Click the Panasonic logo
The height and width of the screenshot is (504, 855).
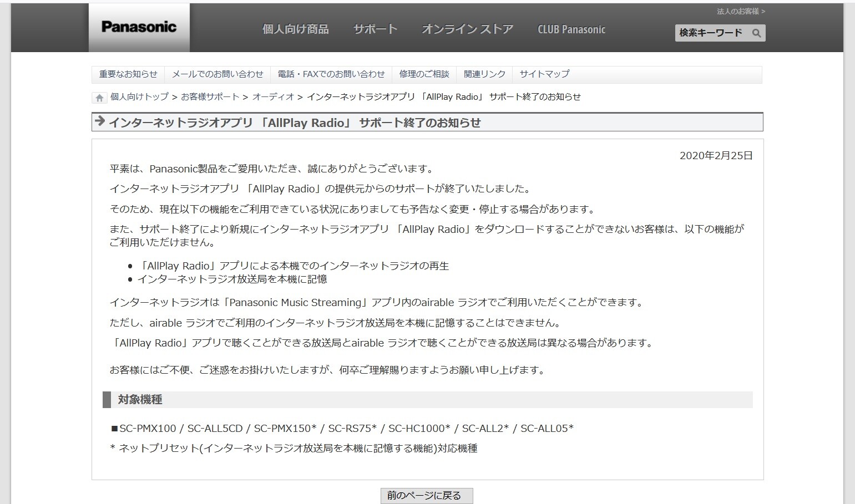click(139, 27)
